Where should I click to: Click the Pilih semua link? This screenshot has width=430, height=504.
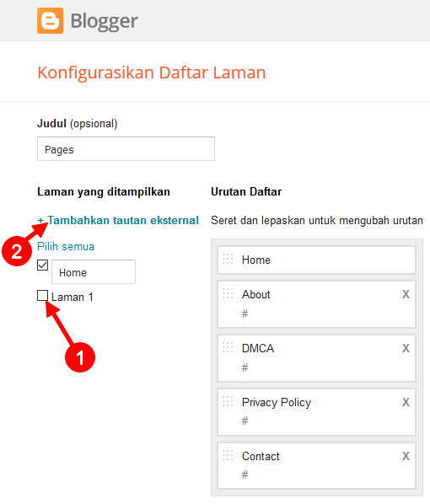(x=66, y=247)
